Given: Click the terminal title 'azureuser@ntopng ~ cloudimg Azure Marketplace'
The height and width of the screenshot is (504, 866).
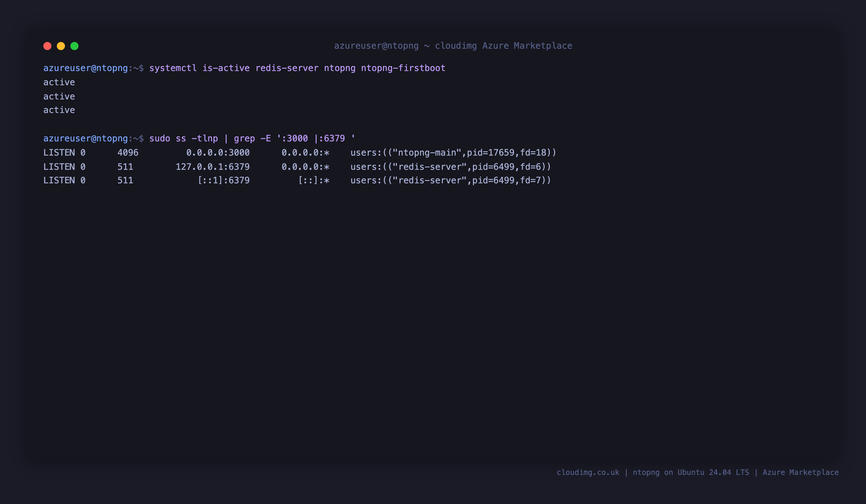Looking at the screenshot, I should point(453,46).
